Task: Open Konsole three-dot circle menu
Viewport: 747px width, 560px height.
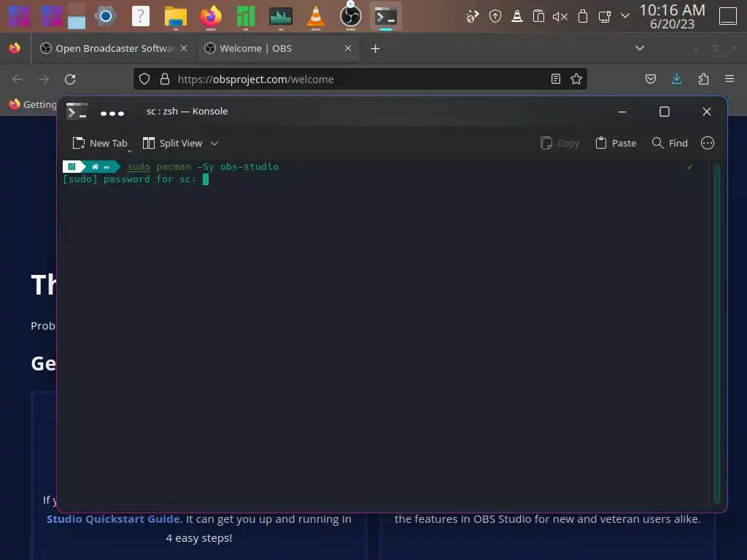Action: [x=708, y=144]
